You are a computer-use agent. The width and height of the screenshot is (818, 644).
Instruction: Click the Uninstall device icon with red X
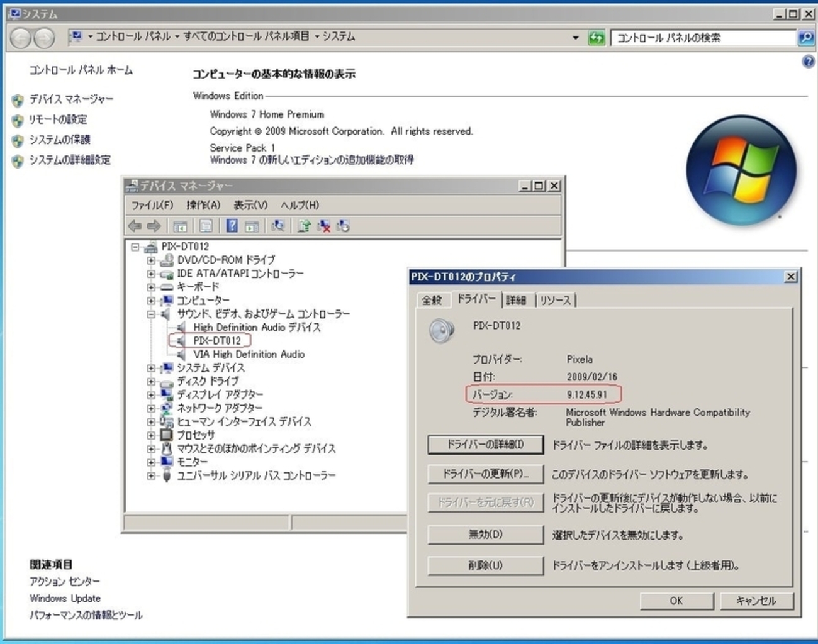pos(323,226)
